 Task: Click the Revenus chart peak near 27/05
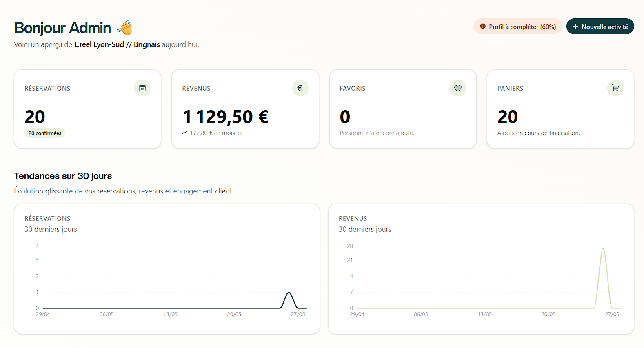pos(603,249)
